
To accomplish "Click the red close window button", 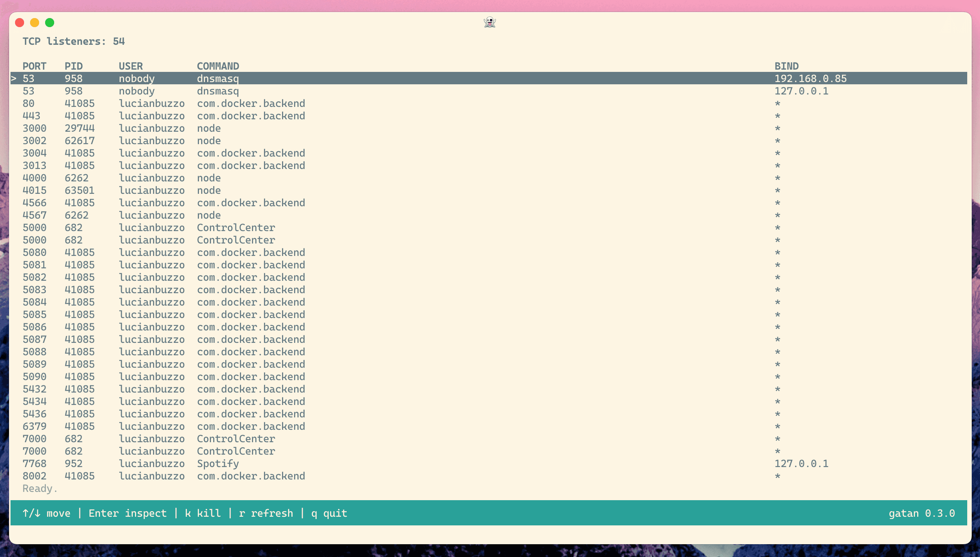I will coord(20,23).
